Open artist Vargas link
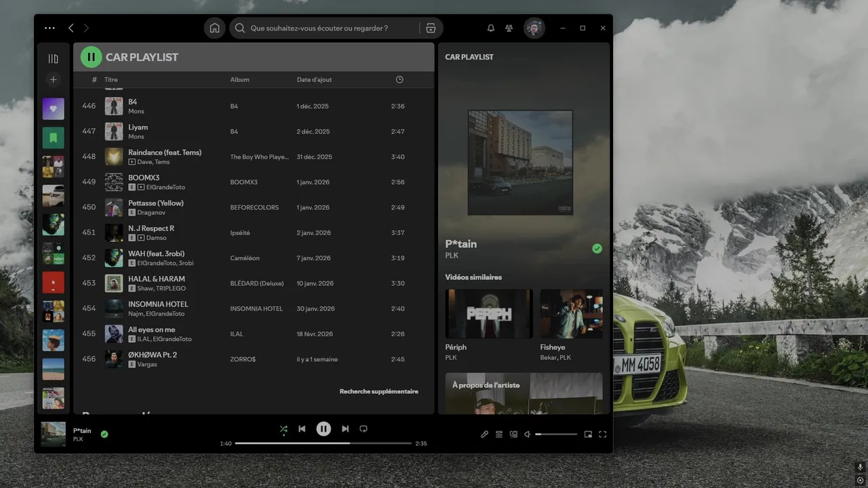868x488 pixels. (x=146, y=365)
